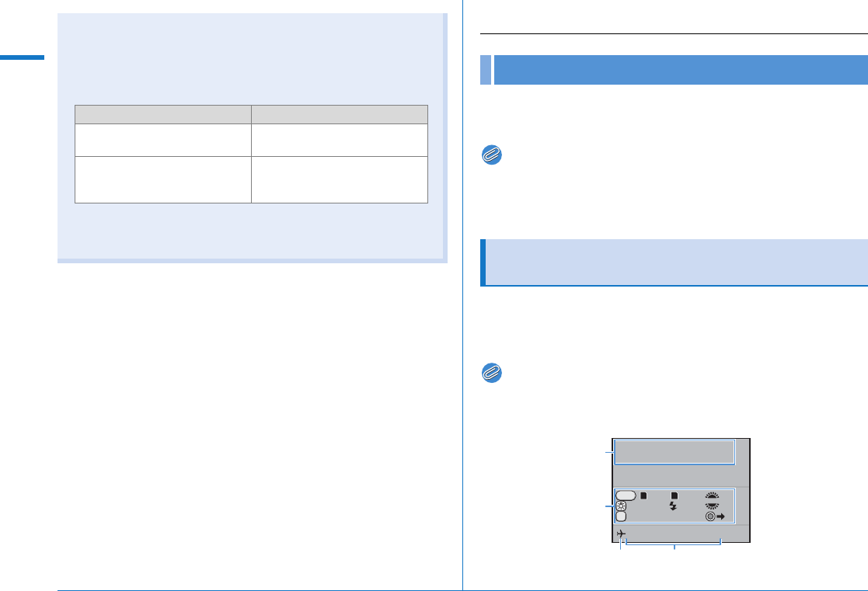Click the blue tab marker on left page edge
The image size is (868, 591).
point(23,57)
